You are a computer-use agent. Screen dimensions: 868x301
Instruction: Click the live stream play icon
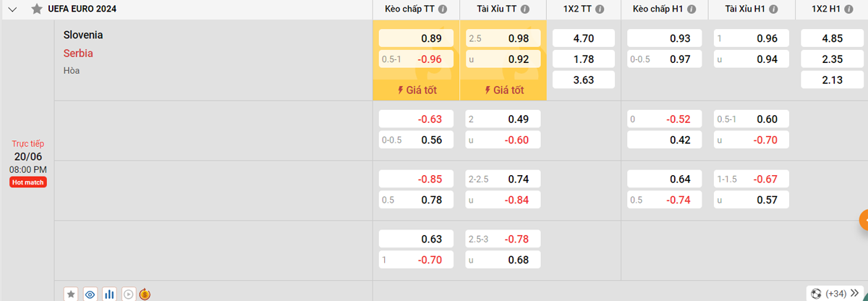click(128, 294)
